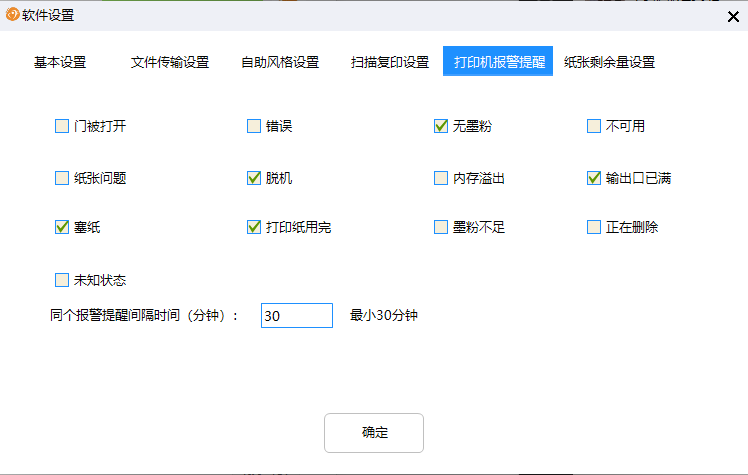748x475 pixels.
Task: Click the 确定 button
Action: pos(374,433)
